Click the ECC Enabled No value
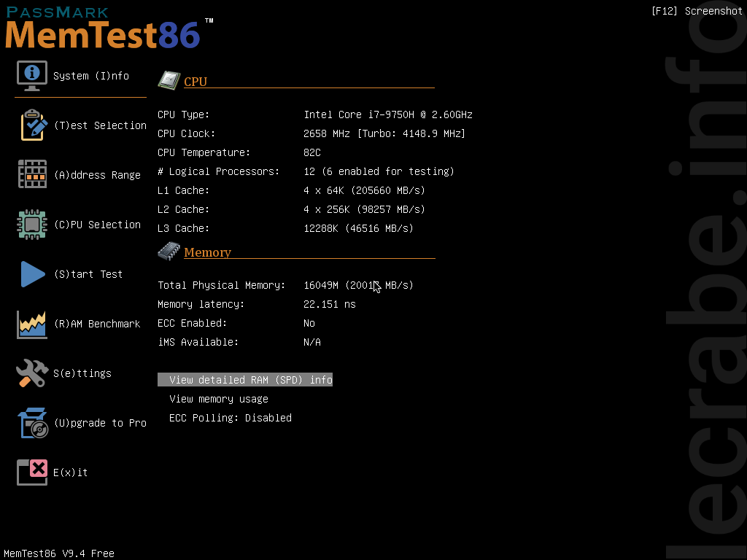This screenshot has width=747, height=560. pos(309,323)
